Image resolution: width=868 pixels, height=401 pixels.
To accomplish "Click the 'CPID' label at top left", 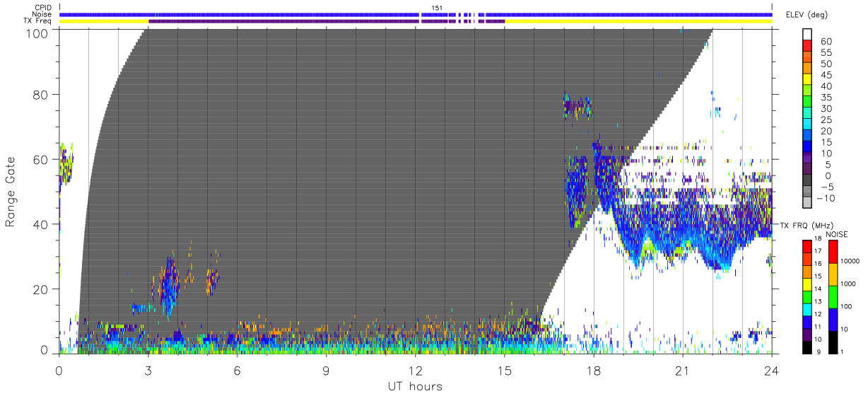I will coord(42,8).
